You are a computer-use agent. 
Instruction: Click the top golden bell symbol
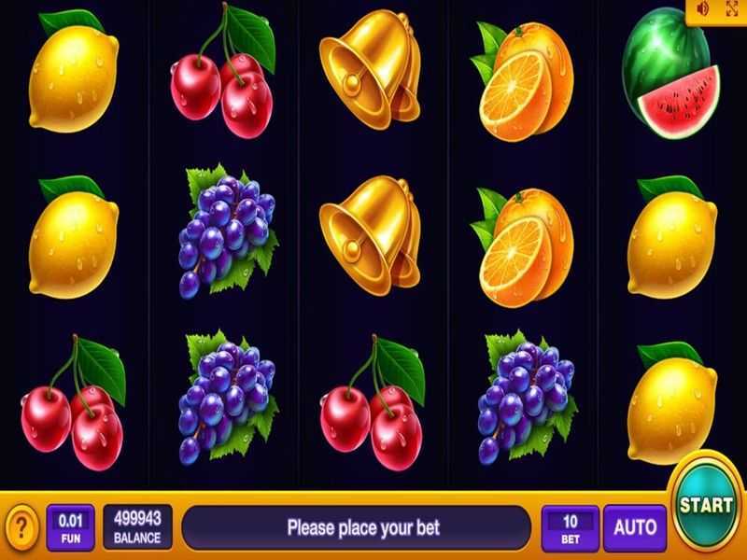point(370,70)
